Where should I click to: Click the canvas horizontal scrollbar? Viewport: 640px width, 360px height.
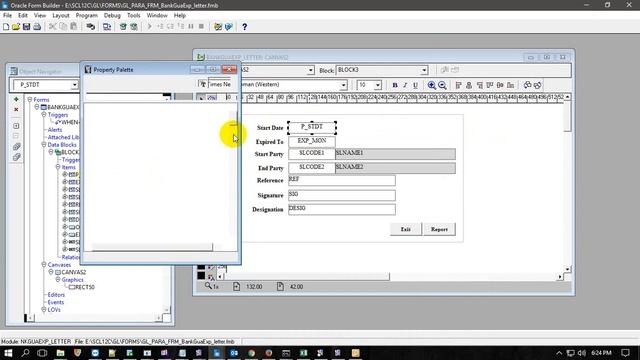(391, 276)
